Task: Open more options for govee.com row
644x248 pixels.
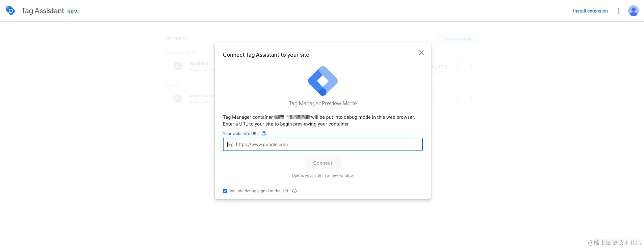Action: tap(457, 98)
